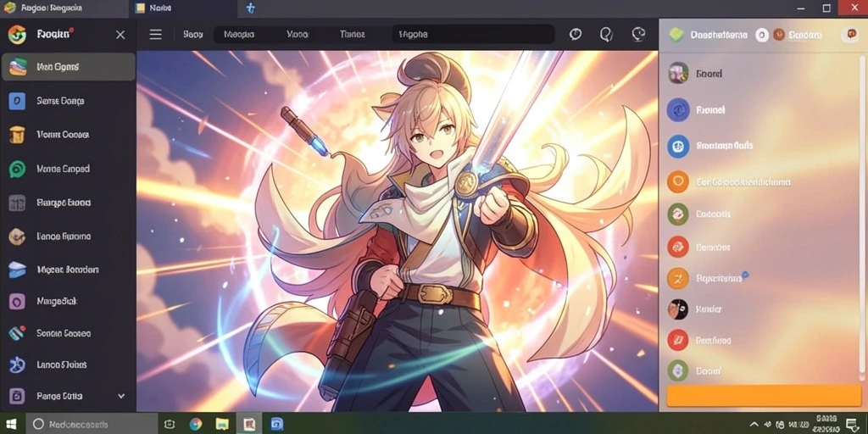This screenshot has height=434, width=868.
Task: Open the blue app icon on the taskbar
Action: pyautogui.click(x=277, y=424)
